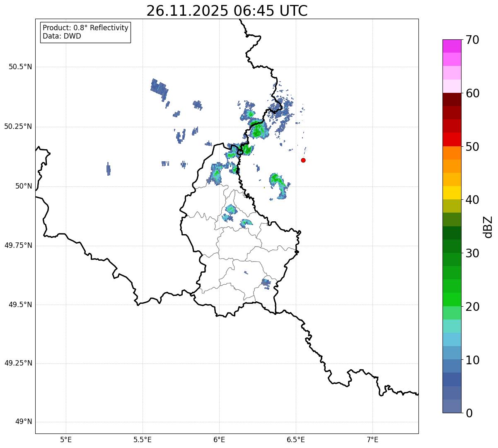Click the colorbar tick label 50
498x448 pixels.
pos(472,147)
